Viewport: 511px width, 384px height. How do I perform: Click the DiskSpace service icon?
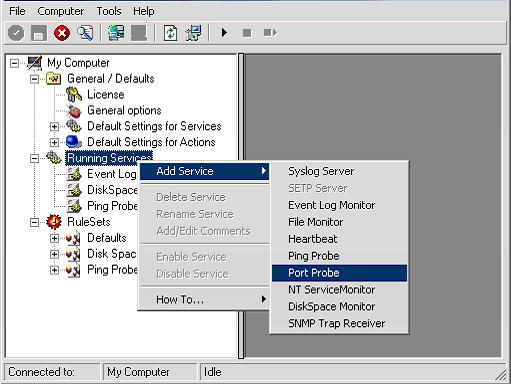74,190
